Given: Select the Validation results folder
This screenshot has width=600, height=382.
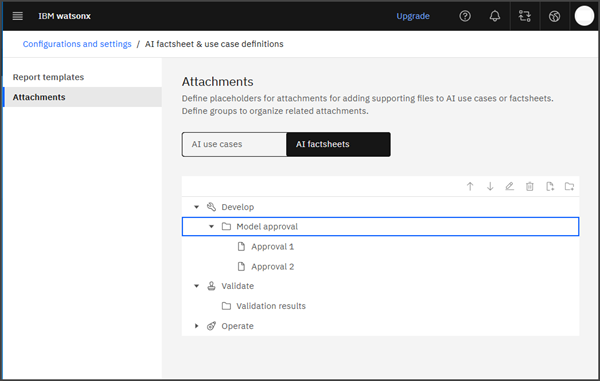Looking at the screenshot, I should click(x=380, y=306).
